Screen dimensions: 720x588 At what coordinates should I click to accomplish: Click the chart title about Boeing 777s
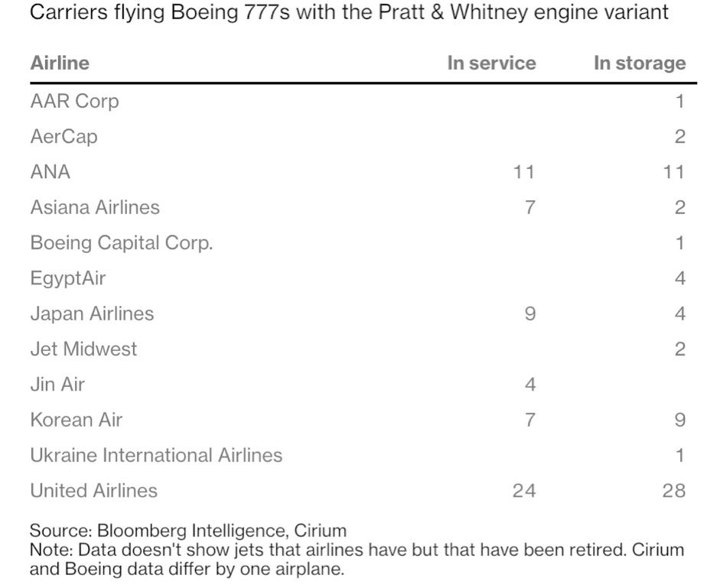point(349,12)
